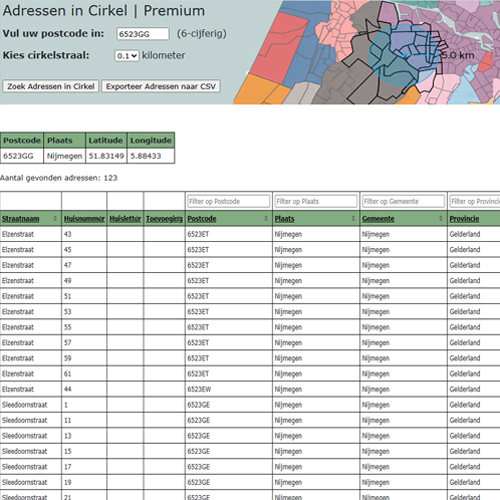Click Zoek Adressen in Cirkel button
The width and height of the screenshot is (500, 500).
pos(51,86)
